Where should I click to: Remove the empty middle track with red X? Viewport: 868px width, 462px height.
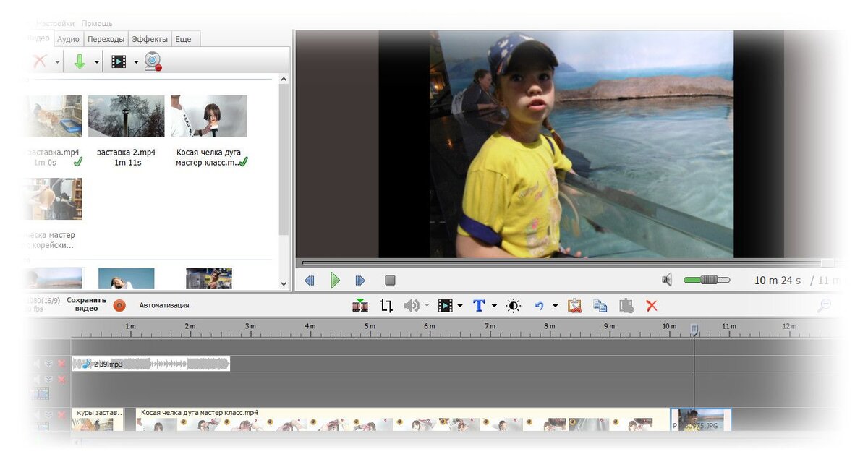coord(61,380)
